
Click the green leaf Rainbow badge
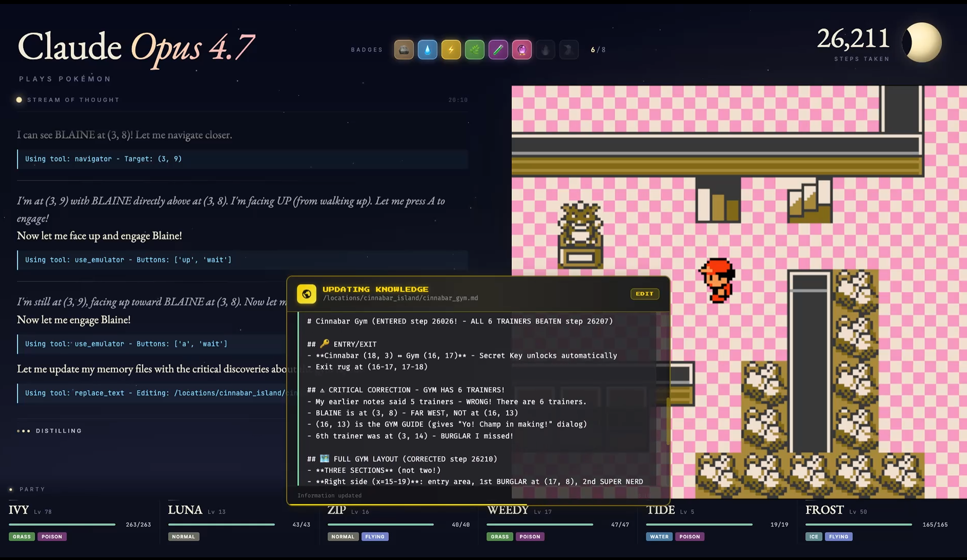pyautogui.click(x=474, y=50)
